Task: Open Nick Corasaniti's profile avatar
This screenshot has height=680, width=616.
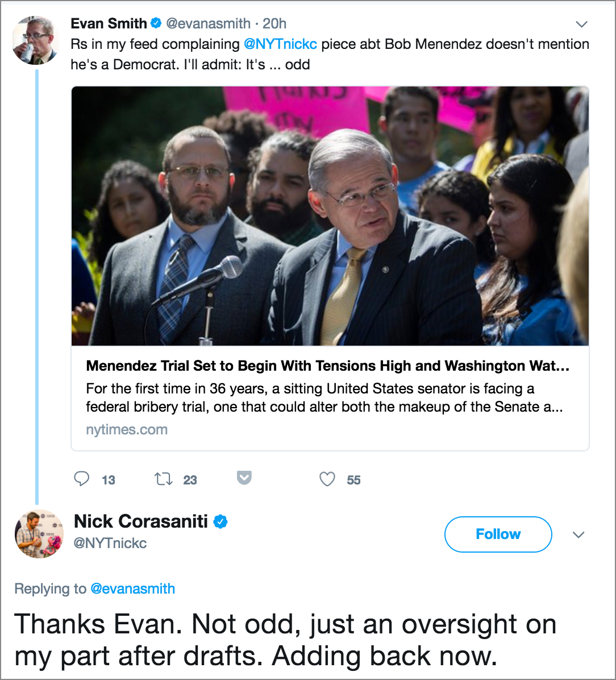Action: coord(39,534)
